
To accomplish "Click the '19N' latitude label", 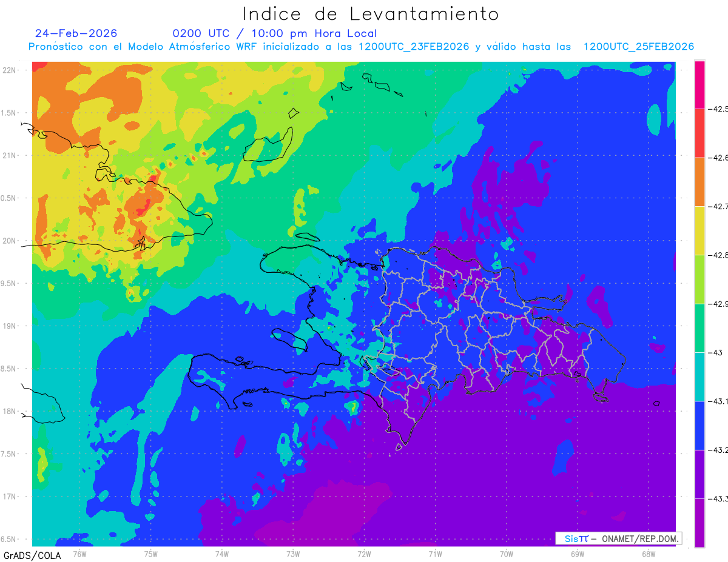I will [9, 326].
